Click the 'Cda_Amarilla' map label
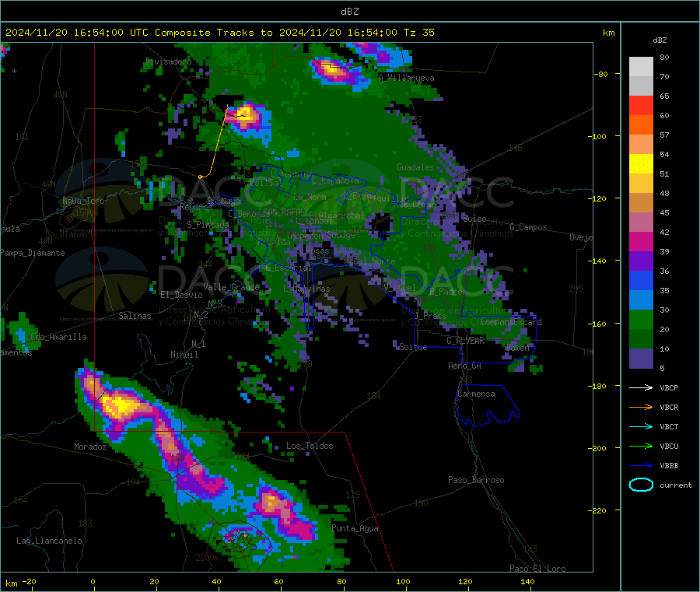The image size is (700, 592). (x=58, y=337)
